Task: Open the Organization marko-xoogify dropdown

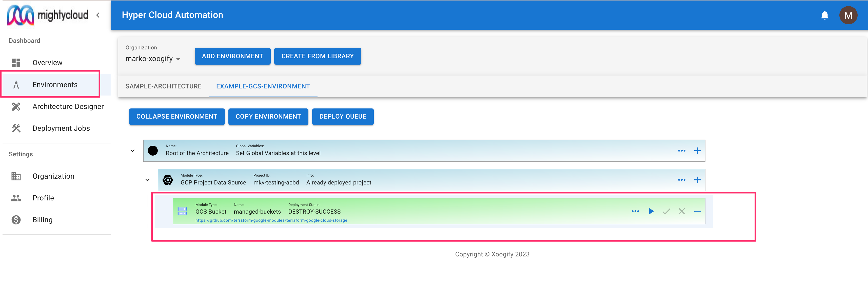Action: [154, 59]
